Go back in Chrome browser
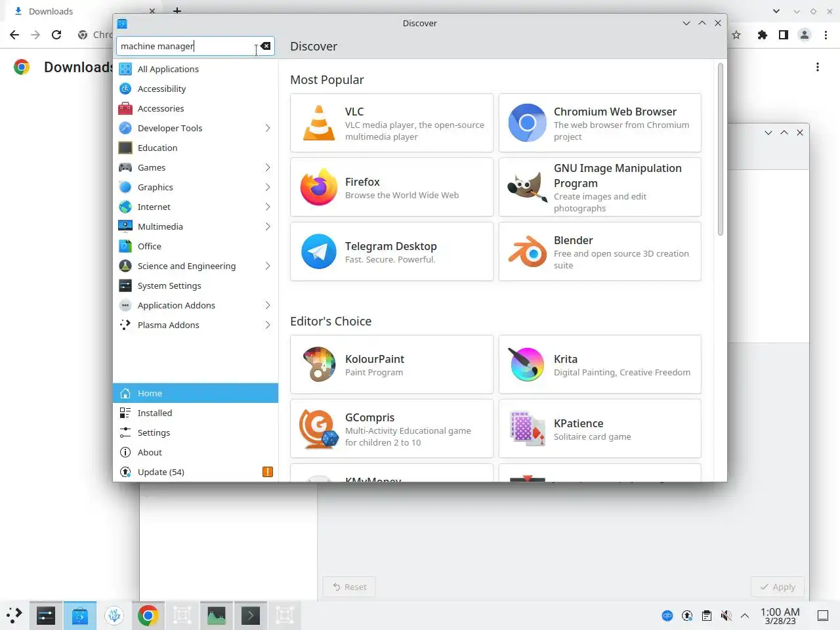The width and height of the screenshot is (840, 630). [x=14, y=35]
